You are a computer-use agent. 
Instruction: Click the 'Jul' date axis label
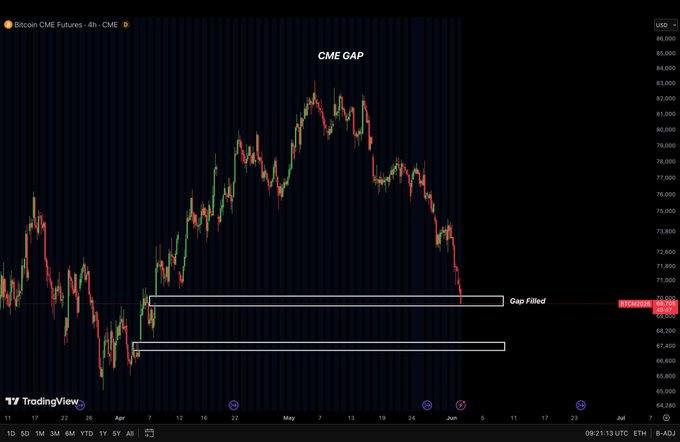pyautogui.click(x=621, y=418)
